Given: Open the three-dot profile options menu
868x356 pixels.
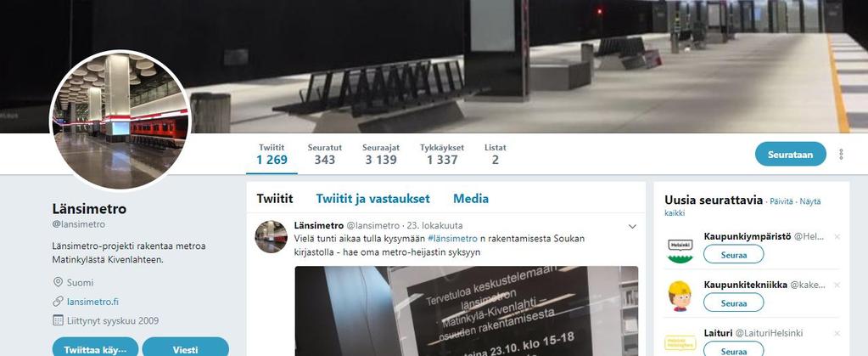Looking at the screenshot, I should pyautogui.click(x=841, y=154).
